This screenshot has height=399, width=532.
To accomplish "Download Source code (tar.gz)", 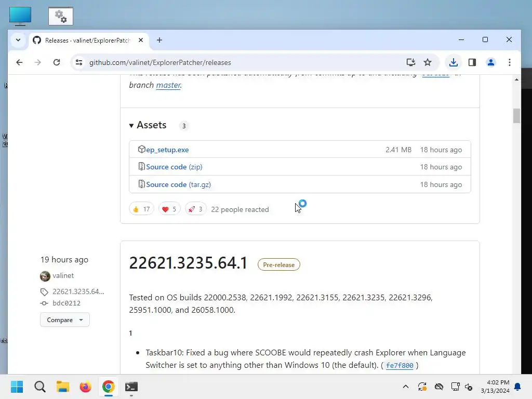I will point(179,184).
